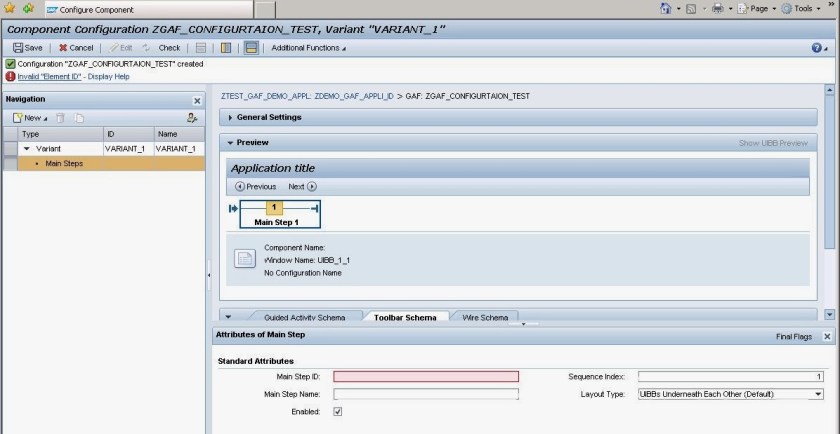Click the roadmap start arrow icon
The image size is (840, 434).
point(233,208)
